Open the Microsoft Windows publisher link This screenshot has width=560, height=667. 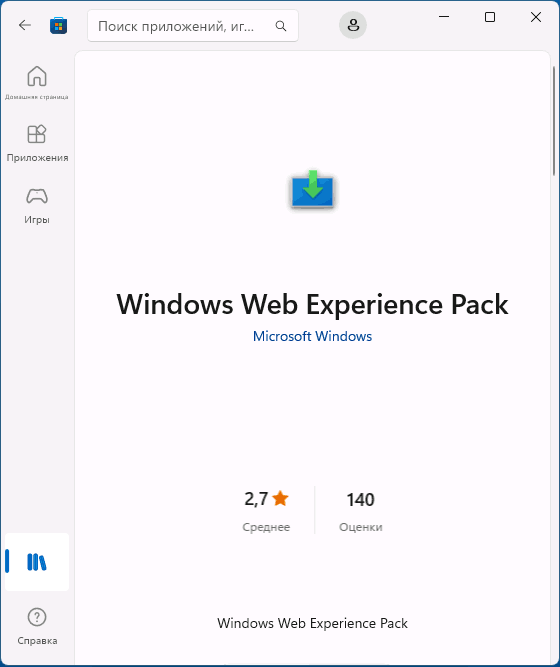click(x=312, y=336)
